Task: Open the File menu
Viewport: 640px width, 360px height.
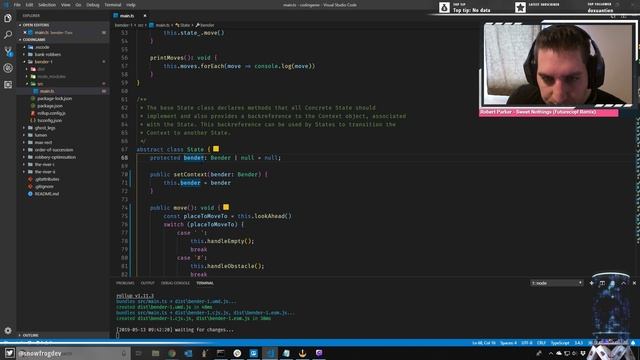Action: (x=17, y=5)
